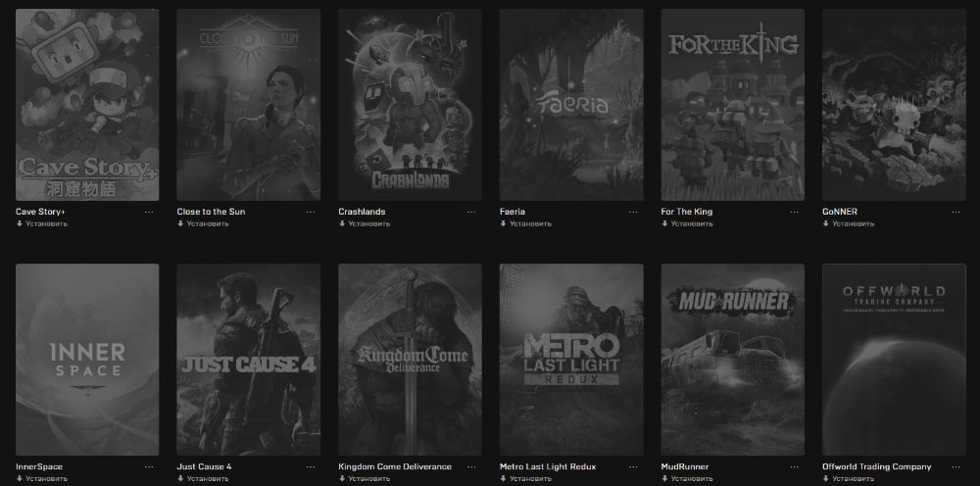Open the Kingdom Come Deliverance cover
980x486 pixels.
410,360
